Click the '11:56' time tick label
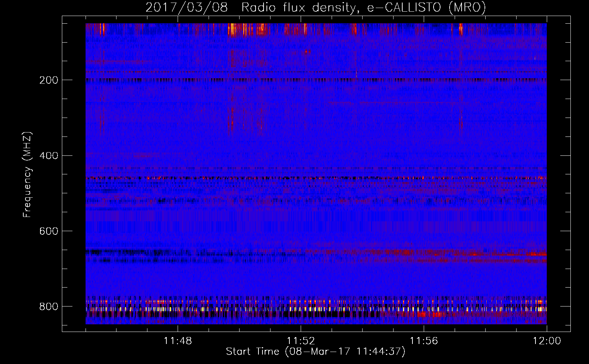 424,341
